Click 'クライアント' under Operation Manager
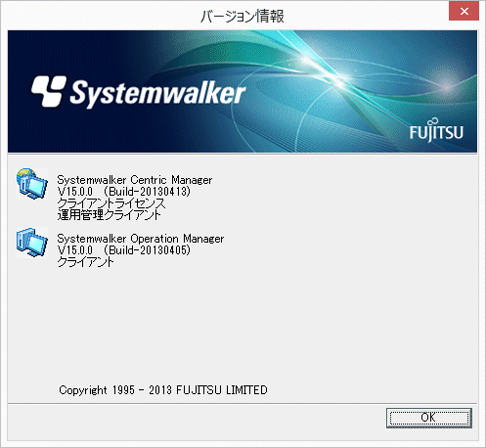This screenshot has width=486, height=448. coord(85,262)
